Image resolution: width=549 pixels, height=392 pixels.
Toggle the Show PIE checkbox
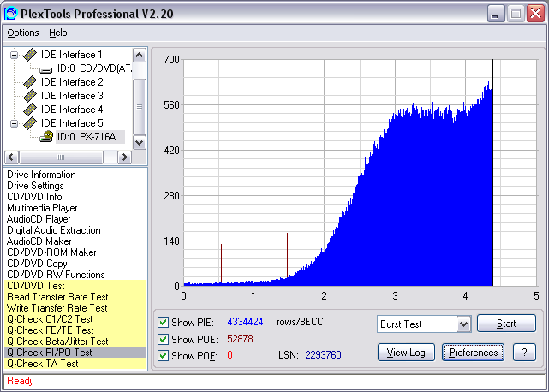[x=163, y=323]
